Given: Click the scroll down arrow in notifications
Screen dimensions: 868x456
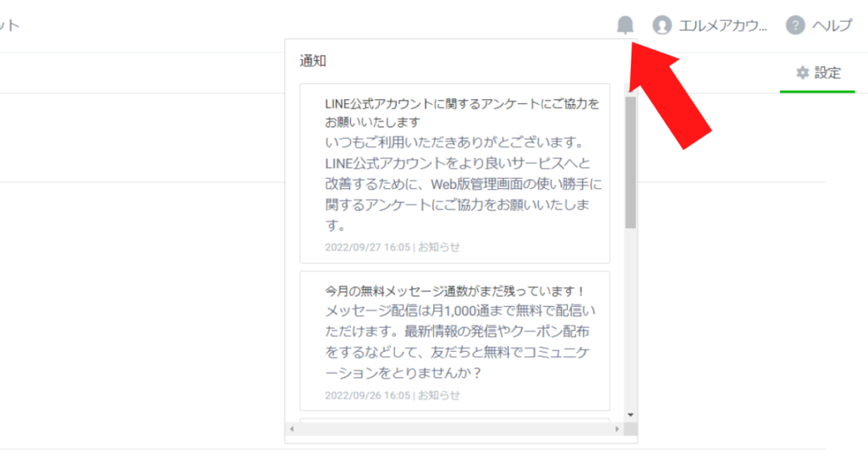Looking at the screenshot, I should click(x=631, y=415).
